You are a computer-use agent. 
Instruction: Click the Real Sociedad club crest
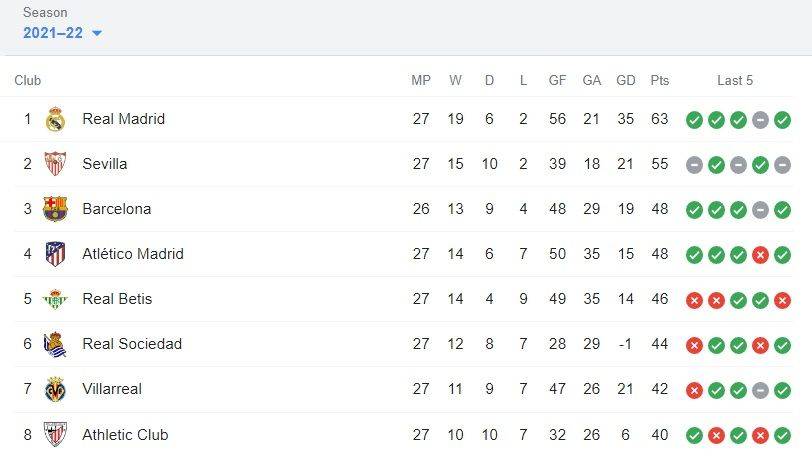55,344
